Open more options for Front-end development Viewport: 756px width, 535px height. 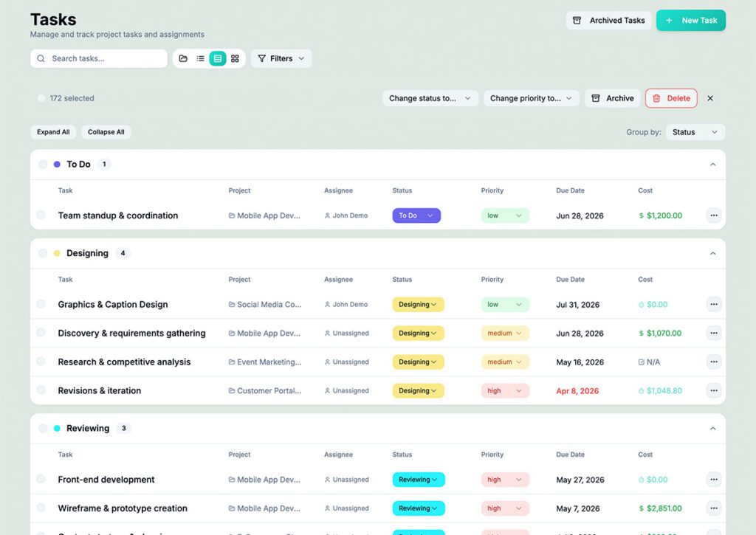click(x=714, y=480)
